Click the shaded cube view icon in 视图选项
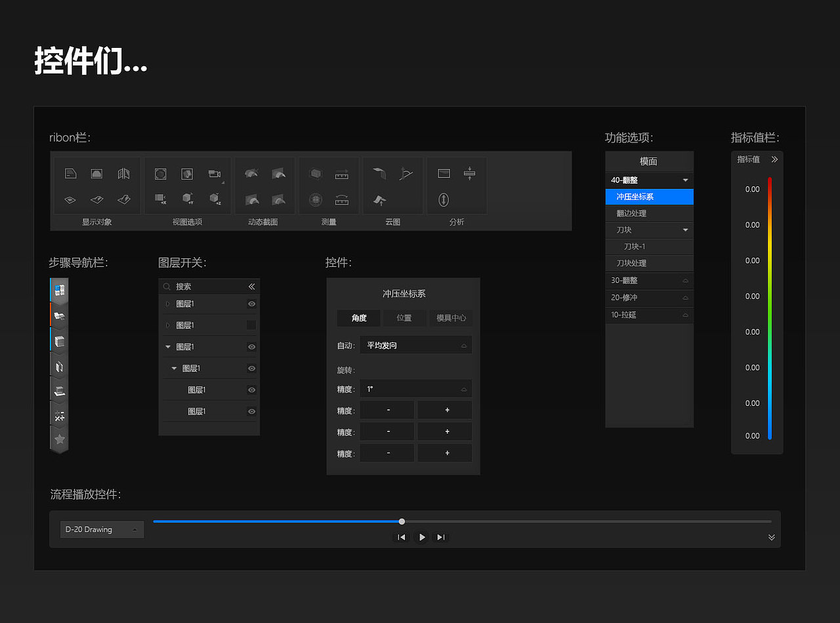Viewport: 840px width, 623px height. (x=187, y=174)
